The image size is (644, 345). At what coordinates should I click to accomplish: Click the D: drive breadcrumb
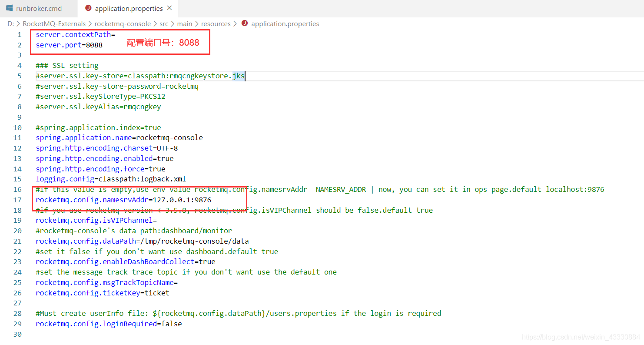coord(11,23)
